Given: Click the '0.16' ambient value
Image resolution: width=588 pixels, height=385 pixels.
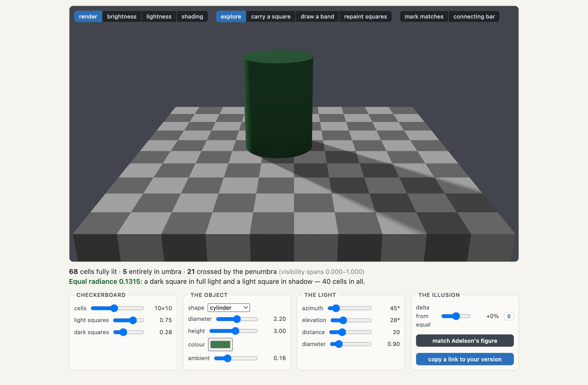Looking at the screenshot, I should [279, 358].
